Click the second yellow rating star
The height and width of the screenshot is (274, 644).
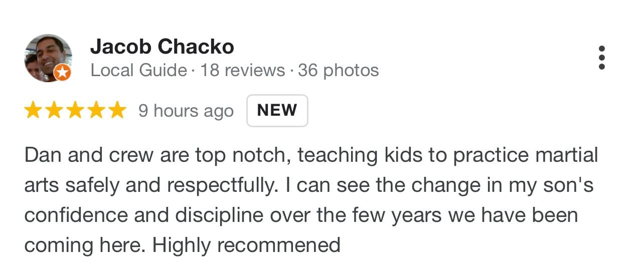tap(54, 110)
